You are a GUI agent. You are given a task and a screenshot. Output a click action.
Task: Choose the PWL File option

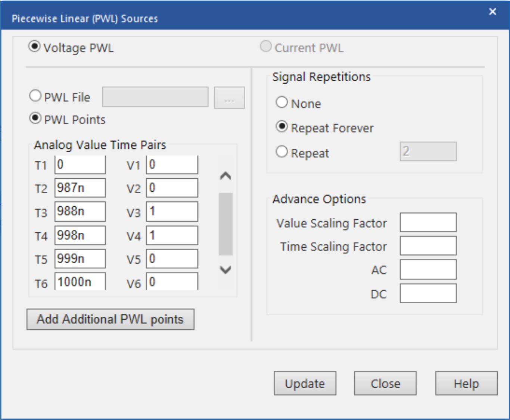point(35,96)
